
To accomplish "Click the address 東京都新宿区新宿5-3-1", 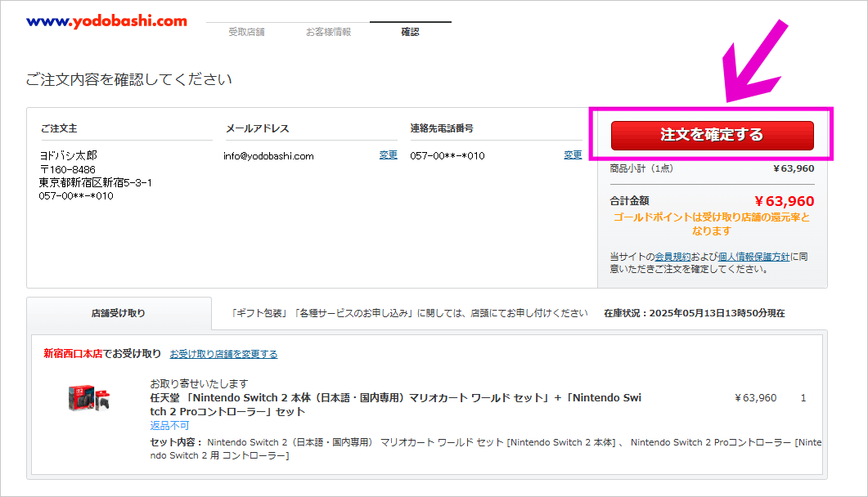I will (x=95, y=182).
